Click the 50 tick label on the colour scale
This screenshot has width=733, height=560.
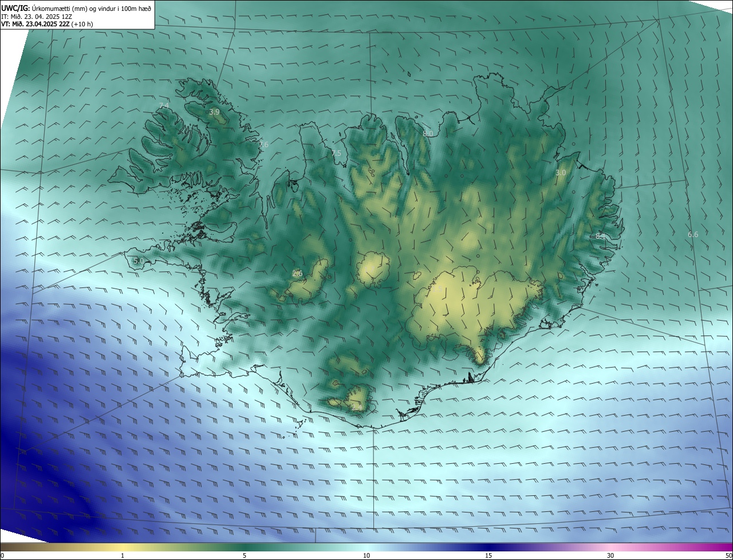click(728, 555)
